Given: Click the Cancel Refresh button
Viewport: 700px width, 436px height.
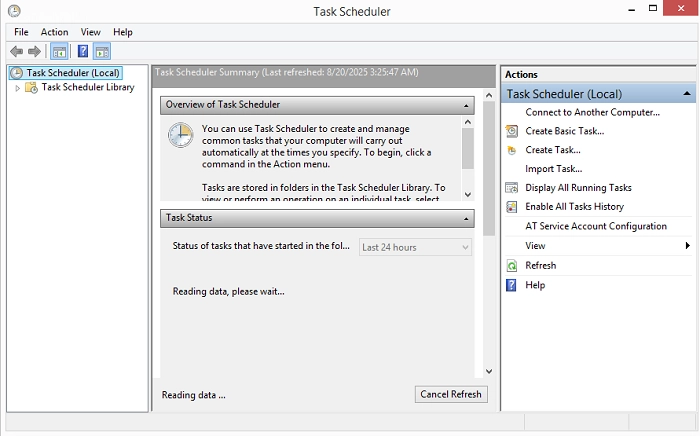Looking at the screenshot, I should pos(451,394).
